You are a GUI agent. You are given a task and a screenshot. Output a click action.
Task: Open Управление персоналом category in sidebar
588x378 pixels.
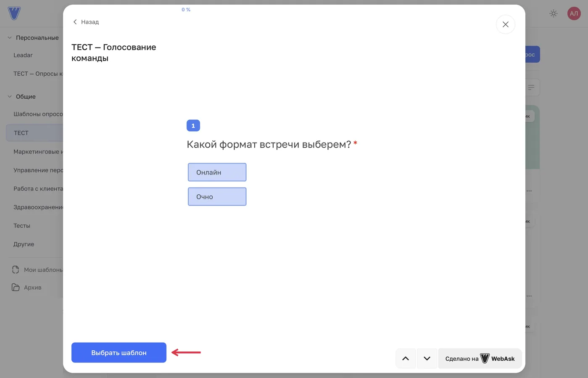tap(38, 170)
